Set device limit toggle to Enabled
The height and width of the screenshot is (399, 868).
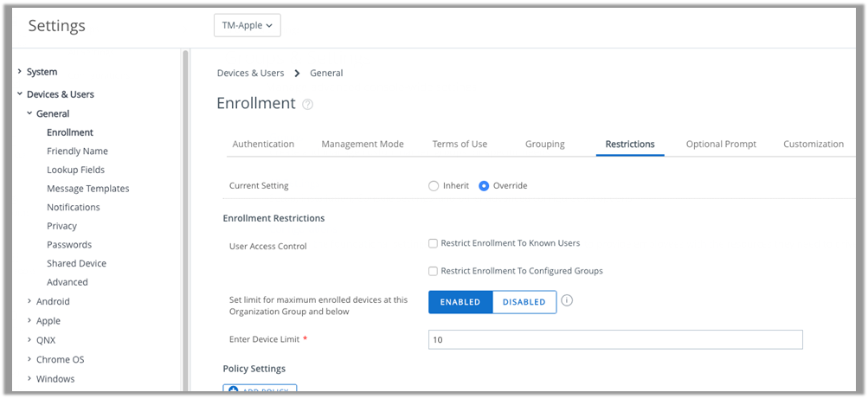[460, 302]
